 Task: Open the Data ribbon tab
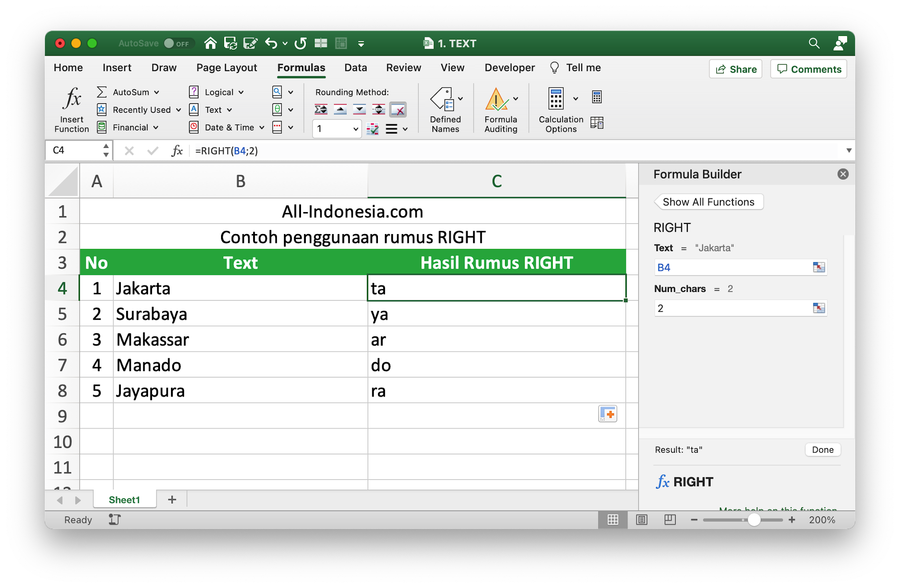pos(355,68)
